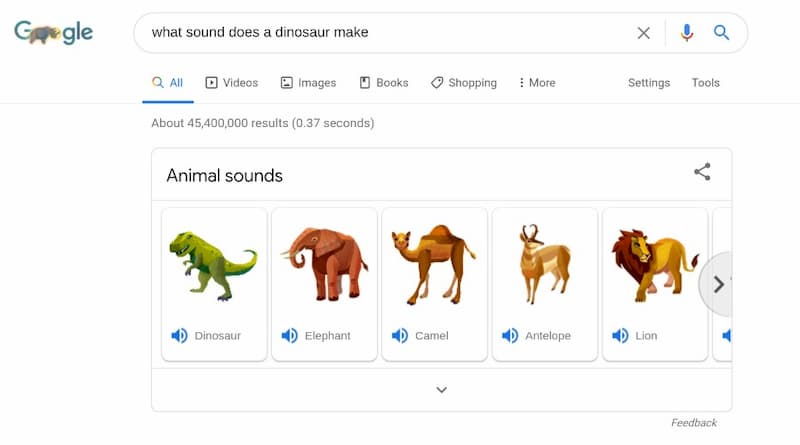Click the share icon in Animal sounds
The height and width of the screenshot is (445, 800).
click(x=702, y=172)
